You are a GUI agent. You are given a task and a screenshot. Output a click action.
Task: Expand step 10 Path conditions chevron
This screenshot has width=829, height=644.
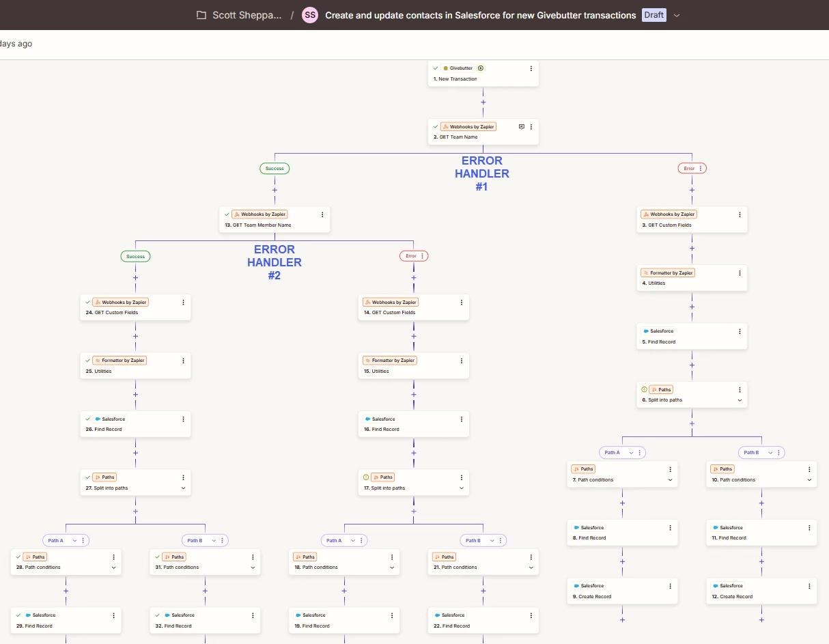tap(809, 480)
